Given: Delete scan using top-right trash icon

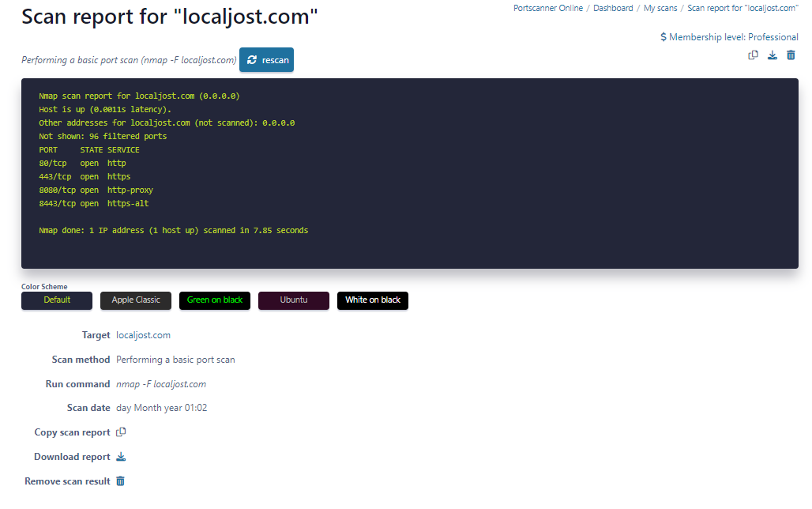Looking at the screenshot, I should click(791, 55).
